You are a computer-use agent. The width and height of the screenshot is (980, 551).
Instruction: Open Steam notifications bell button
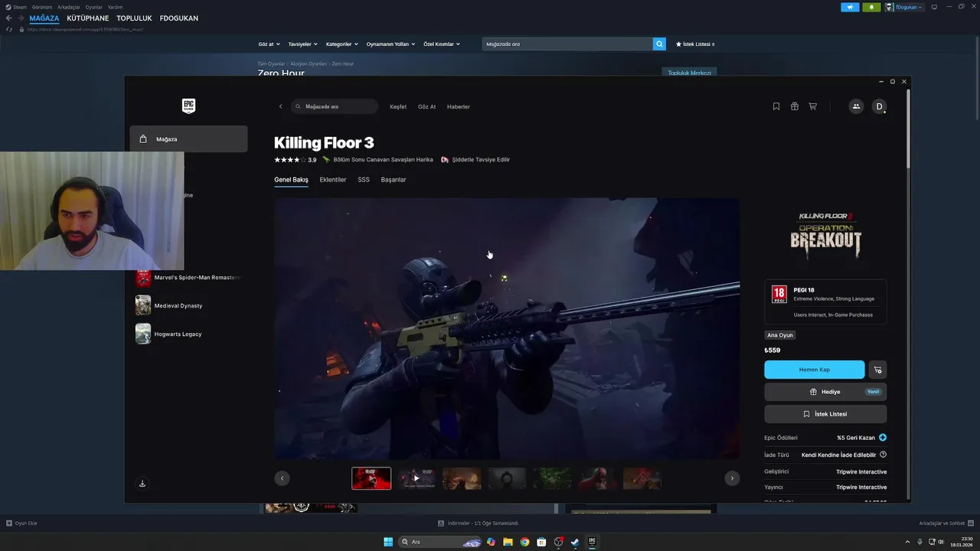[871, 7]
